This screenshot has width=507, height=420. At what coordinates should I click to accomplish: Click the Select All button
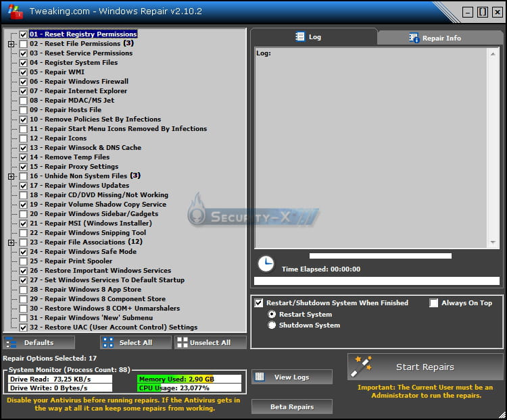136,342
